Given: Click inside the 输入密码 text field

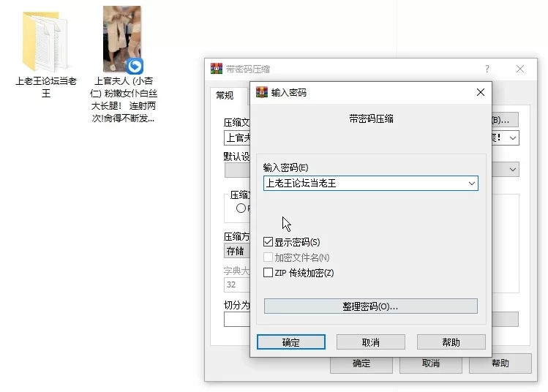Looking at the screenshot, I should pos(362,184).
